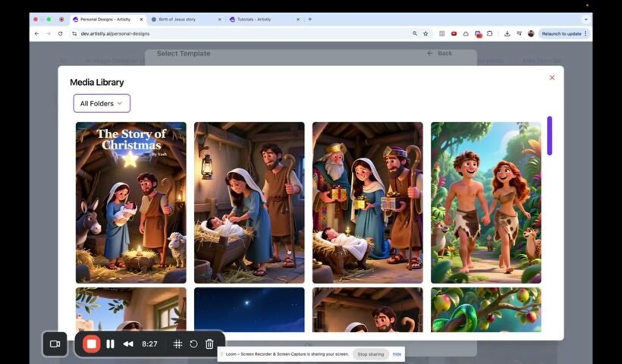
Task: Click the Loom rewind button
Action: point(128,344)
